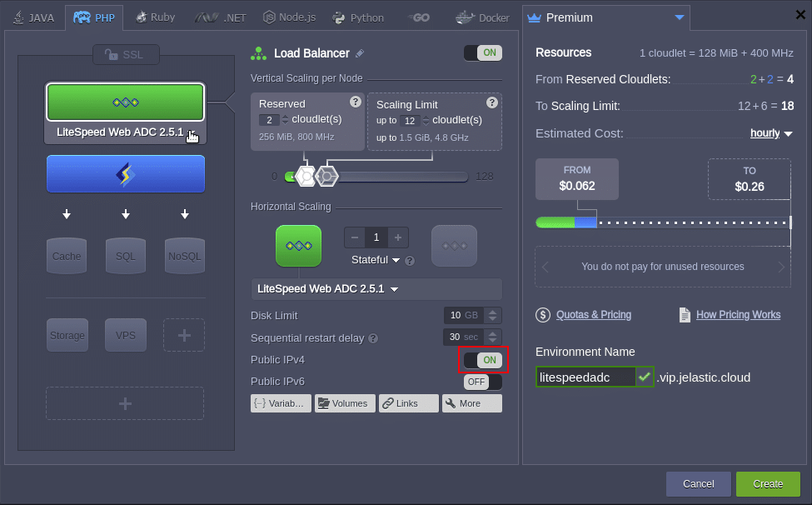Click the scaling limit slider handle

(326, 177)
